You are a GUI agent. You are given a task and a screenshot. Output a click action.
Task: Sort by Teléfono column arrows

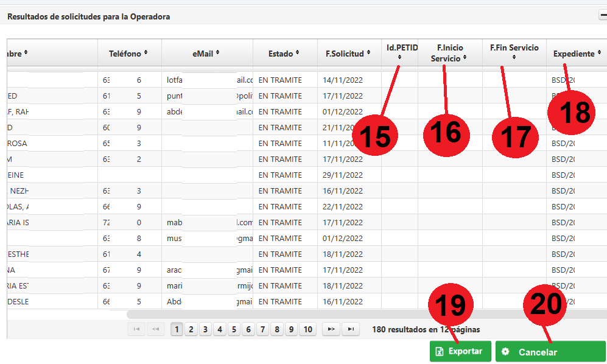pos(146,54)
